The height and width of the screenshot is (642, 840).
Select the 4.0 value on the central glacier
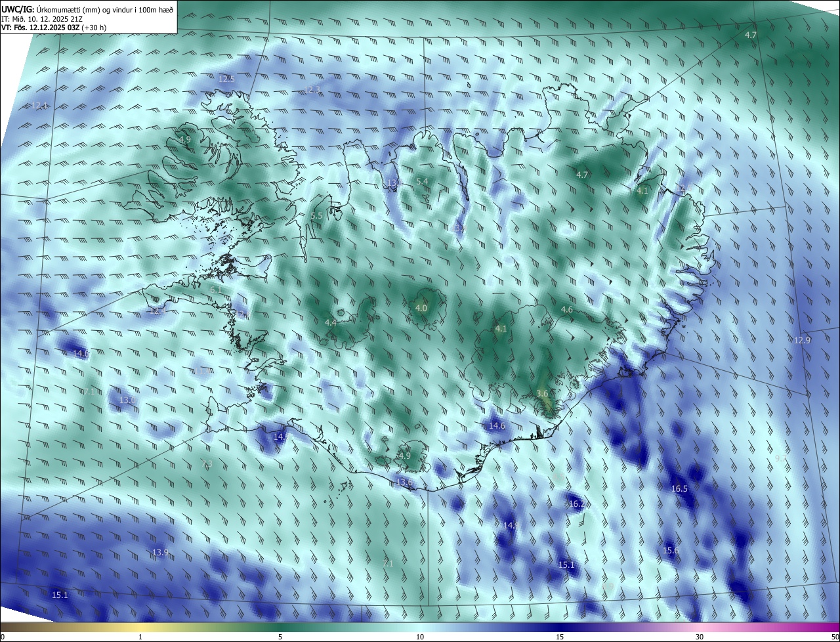pyautogui.click(x=421, y=308)
